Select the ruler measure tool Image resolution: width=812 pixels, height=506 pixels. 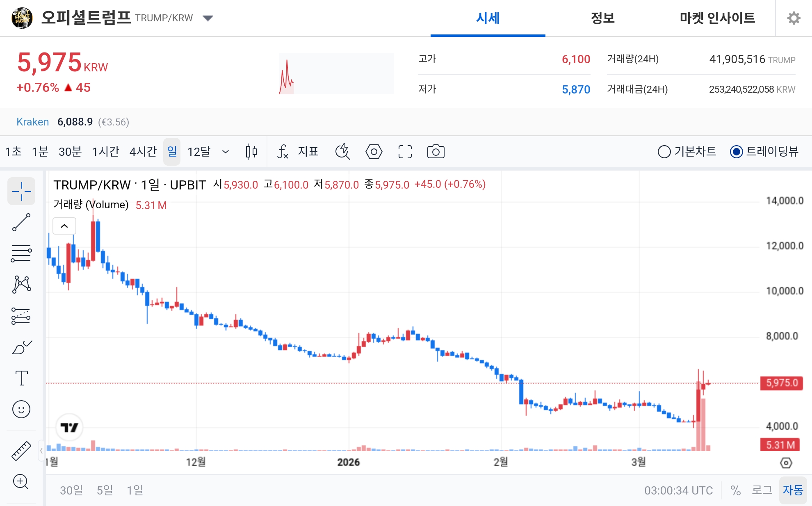point(21,450)
